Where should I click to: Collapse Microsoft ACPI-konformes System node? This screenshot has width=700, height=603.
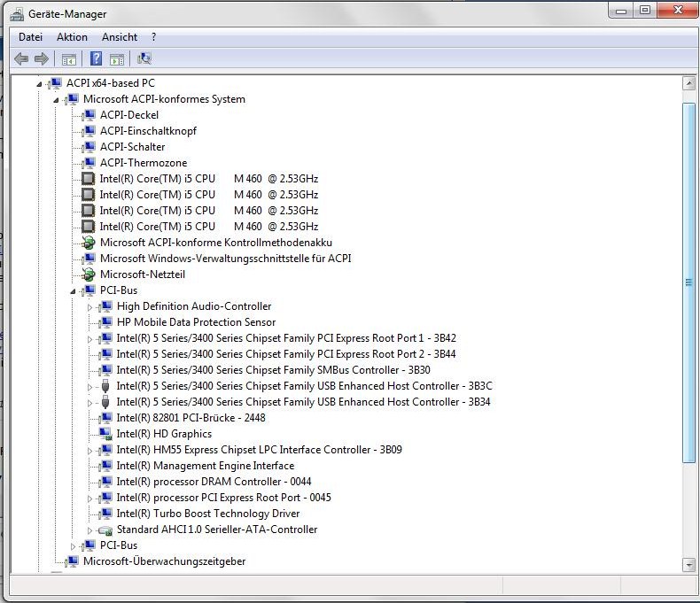[x=56, y=100]
